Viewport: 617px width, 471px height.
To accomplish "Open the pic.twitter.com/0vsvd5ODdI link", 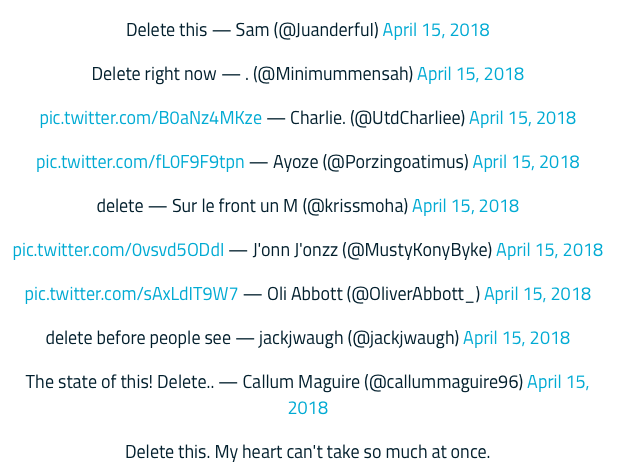I will tap(118, 250).
